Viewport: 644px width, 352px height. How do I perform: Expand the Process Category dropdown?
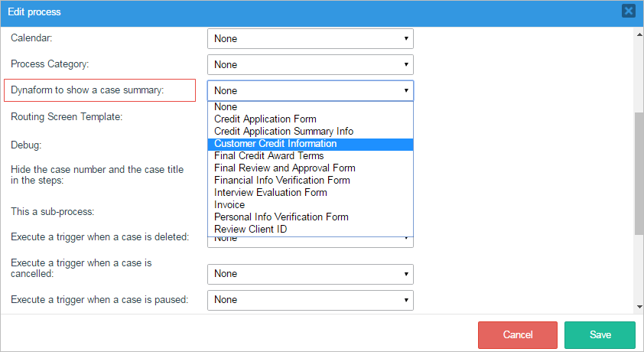[x=310, y=64]
